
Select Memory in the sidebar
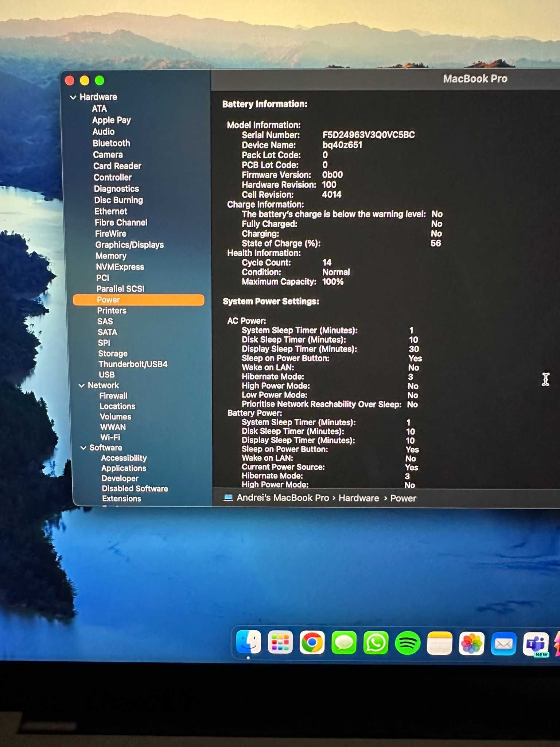click(111, 256)
